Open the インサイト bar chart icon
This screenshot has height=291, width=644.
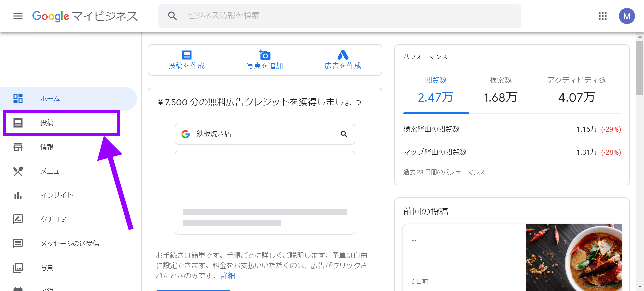click(x=18, y=195)
